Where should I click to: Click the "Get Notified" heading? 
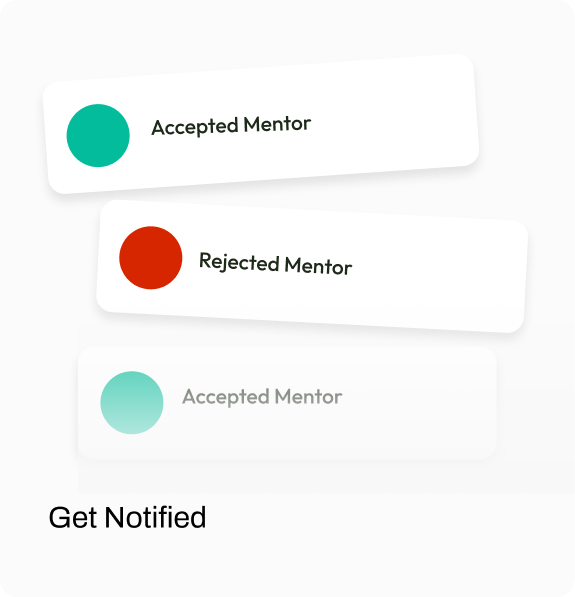[127, 517]
